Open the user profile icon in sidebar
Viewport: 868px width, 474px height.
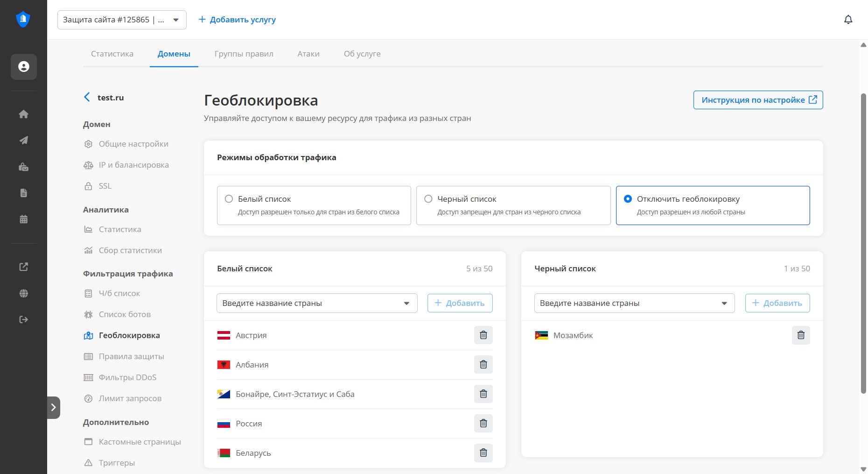[x=24, y=67]
